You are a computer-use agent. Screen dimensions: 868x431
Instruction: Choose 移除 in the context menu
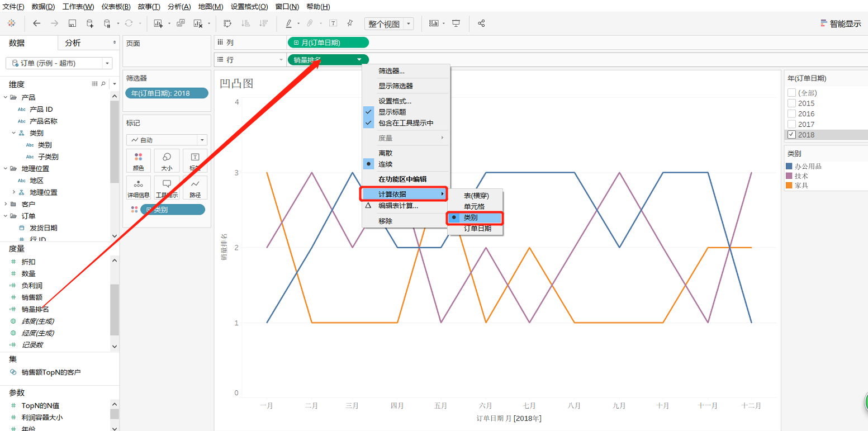point(406,221)
